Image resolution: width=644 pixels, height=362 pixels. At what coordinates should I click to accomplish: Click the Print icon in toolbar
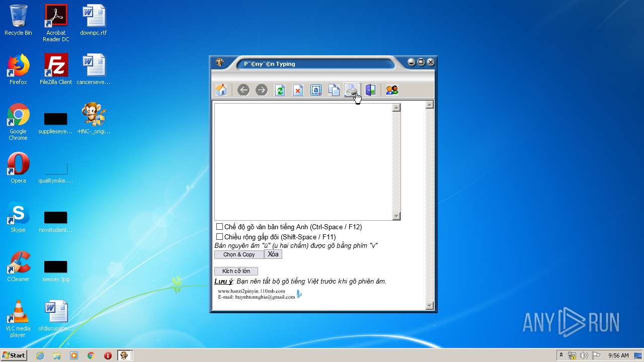(x=352, y=90)
